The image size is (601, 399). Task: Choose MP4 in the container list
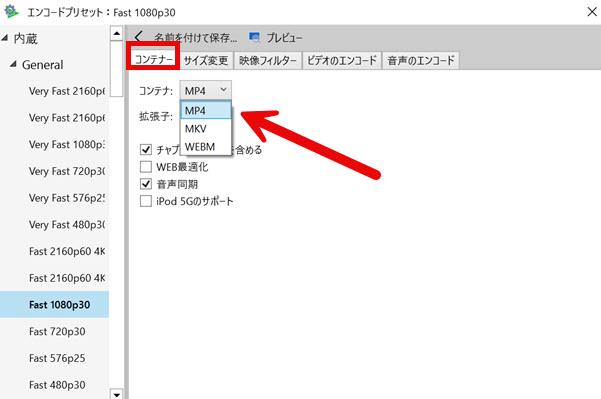(206, 110)
